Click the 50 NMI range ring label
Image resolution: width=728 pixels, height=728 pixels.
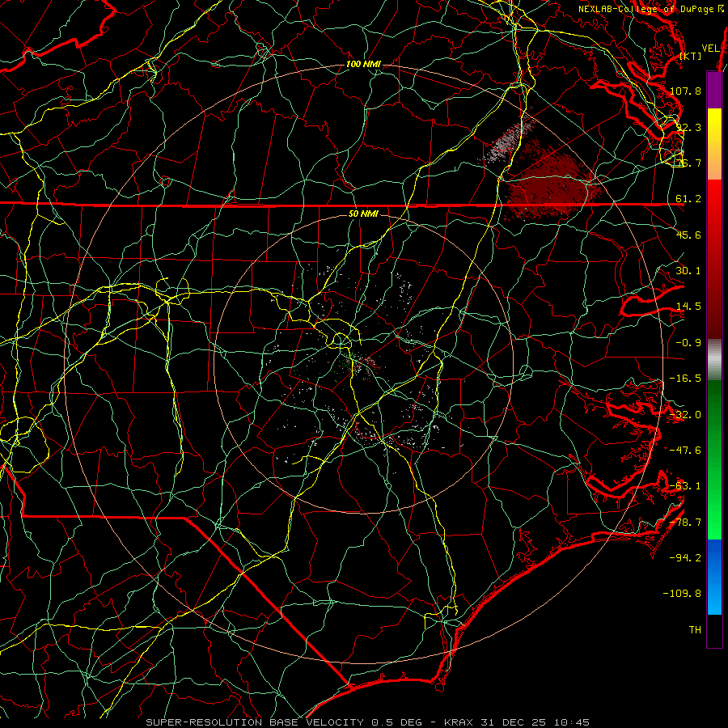tap(363, 214)
